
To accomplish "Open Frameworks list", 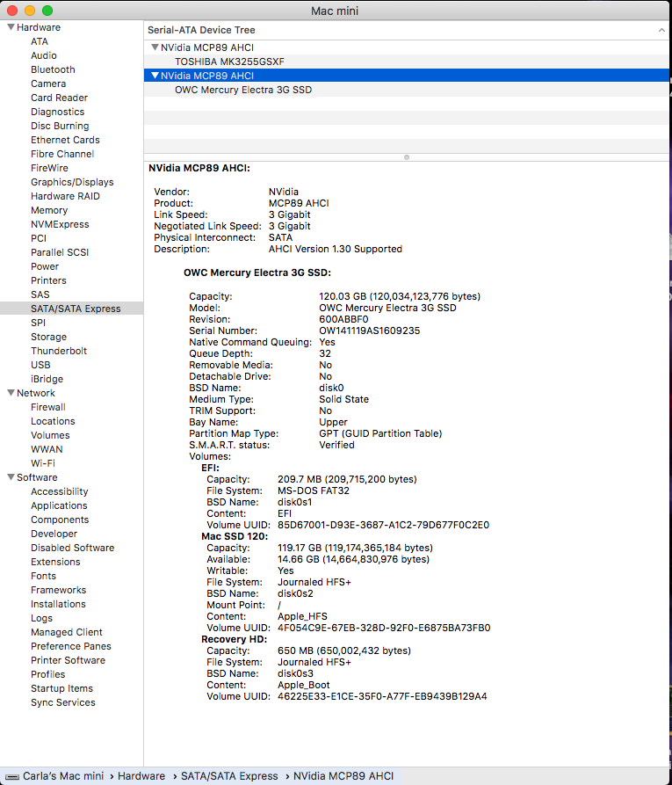I will (59, 590).
